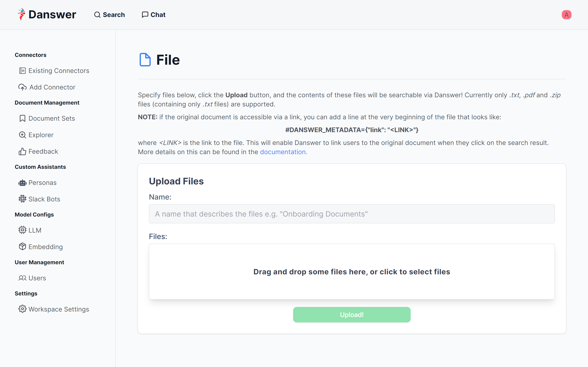
Task: Click the Add Connector cloud upload icon
Action: 22,87
